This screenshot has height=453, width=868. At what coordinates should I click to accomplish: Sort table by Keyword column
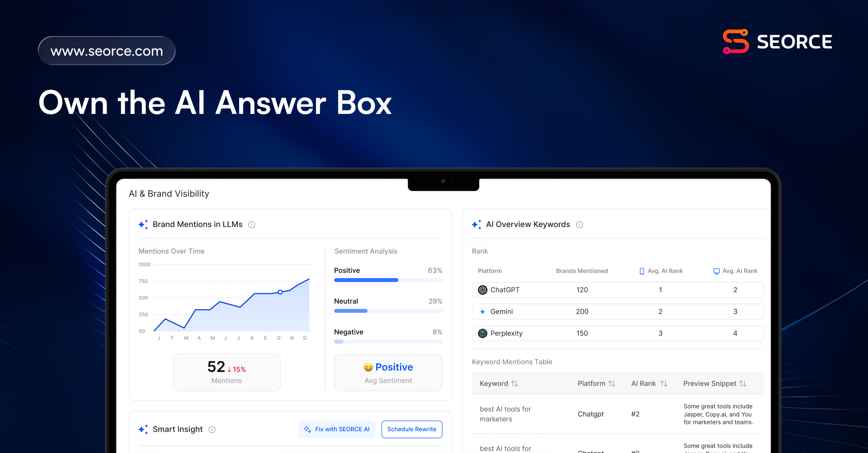(x=514, y=383)
